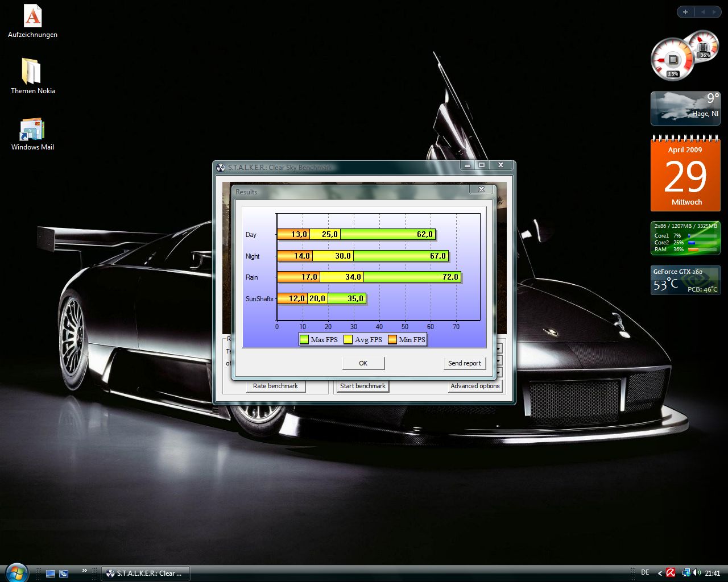The width and height of the screenshot is (728, 582).
Task: Click the Day minimum value 13,0
Action: pos(299,234)
